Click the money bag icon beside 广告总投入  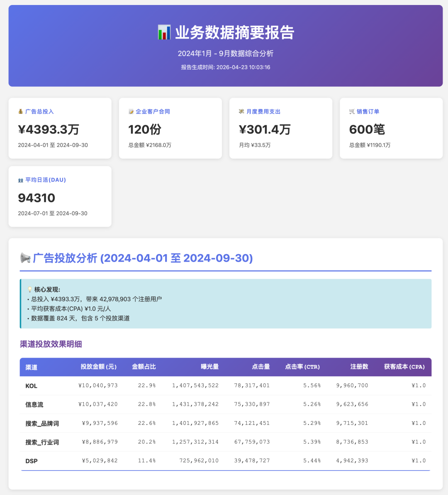20,112
